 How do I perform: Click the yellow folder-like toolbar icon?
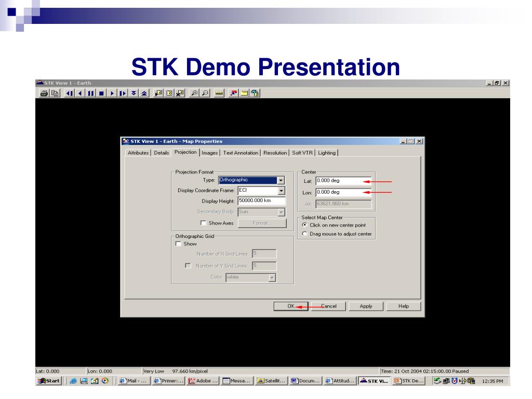click(244, 93)
